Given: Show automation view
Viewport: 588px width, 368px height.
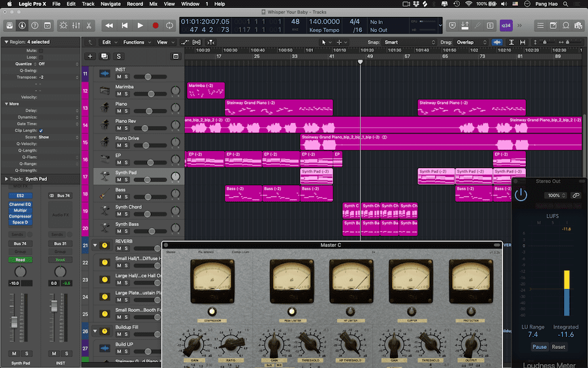Looking at the screenshot, I should [x=184, y=42].
